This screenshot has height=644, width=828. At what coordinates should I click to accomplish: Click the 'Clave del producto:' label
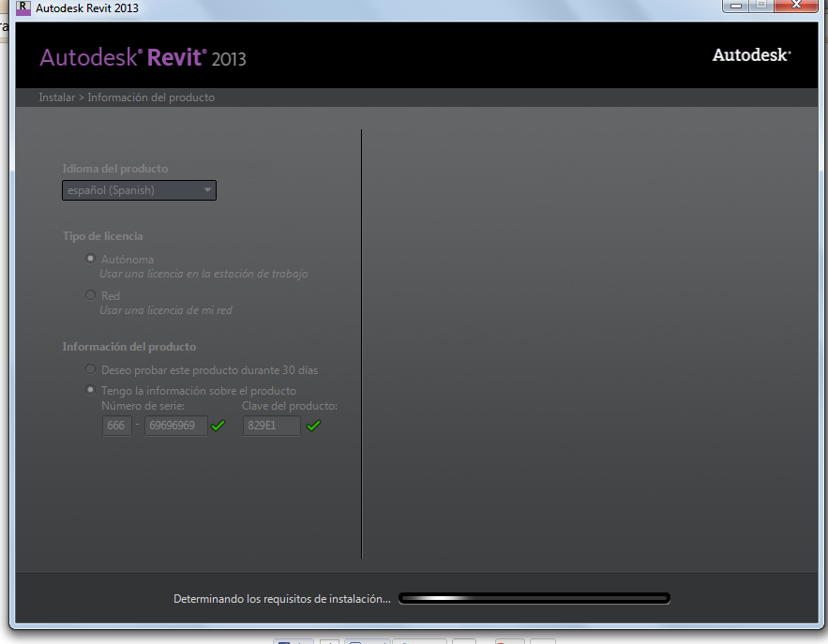290,406
